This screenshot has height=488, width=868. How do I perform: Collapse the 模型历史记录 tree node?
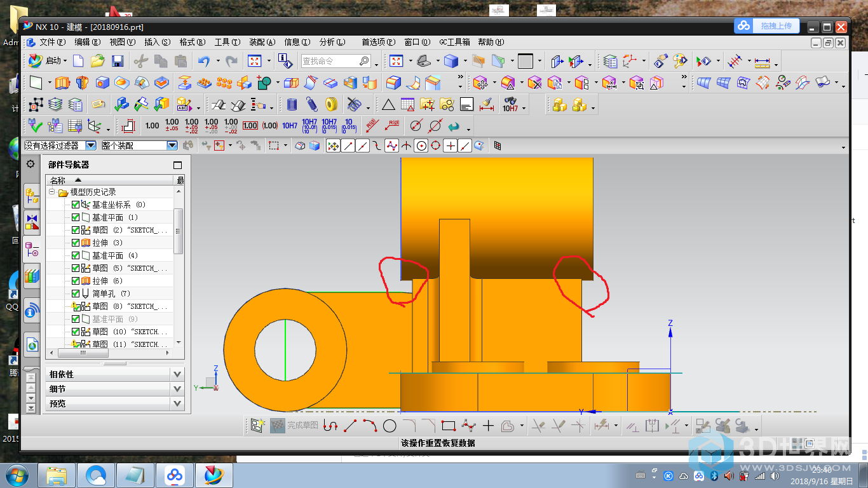point(52,192)
